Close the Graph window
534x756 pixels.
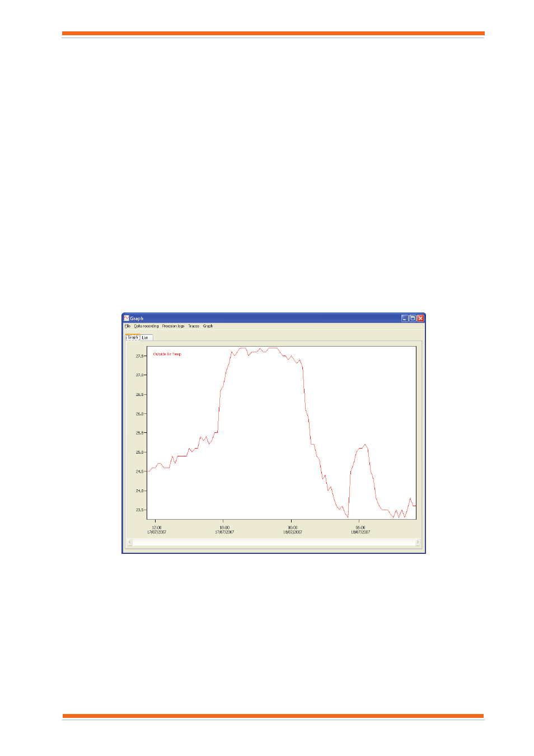(x=420, y=318)
